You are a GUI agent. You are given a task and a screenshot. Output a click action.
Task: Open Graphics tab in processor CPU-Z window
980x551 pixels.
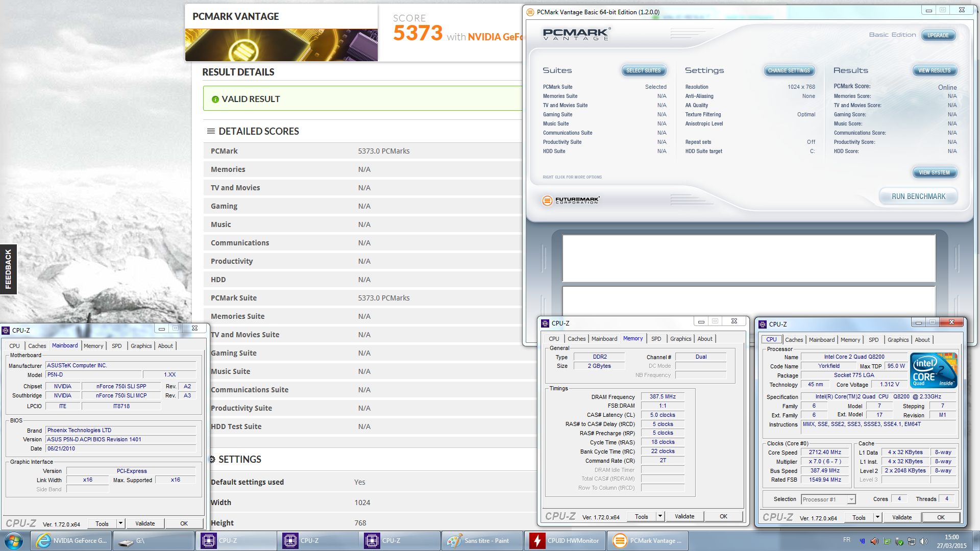pos(898,340)
